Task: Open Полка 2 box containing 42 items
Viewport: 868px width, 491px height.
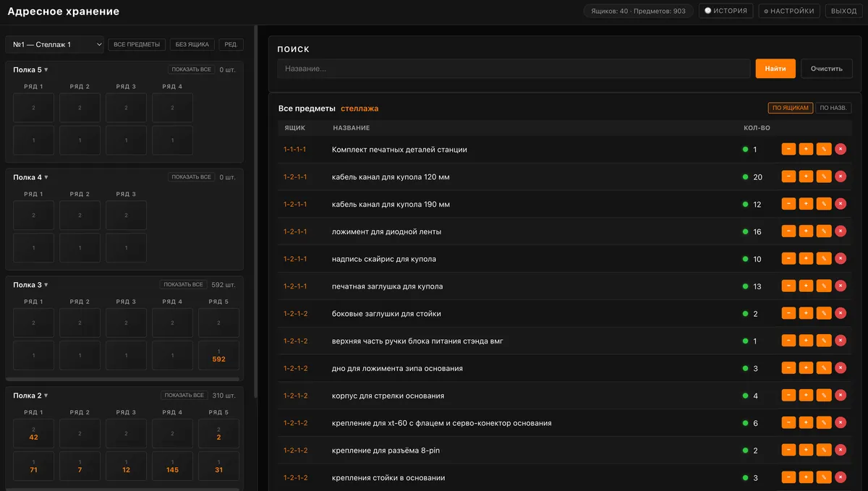Action: 33,434
